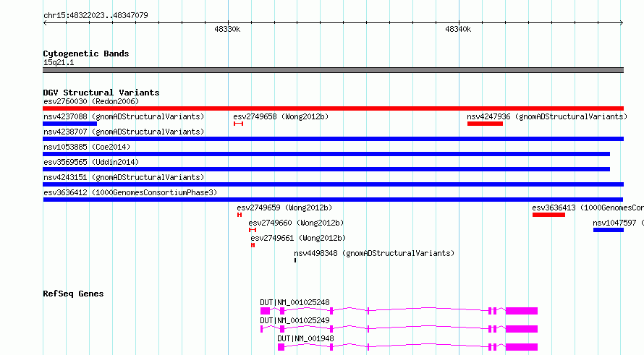644x355 pixels.
Task: Select the Cytogenetic Bands track title
Action: coord(86,54)
